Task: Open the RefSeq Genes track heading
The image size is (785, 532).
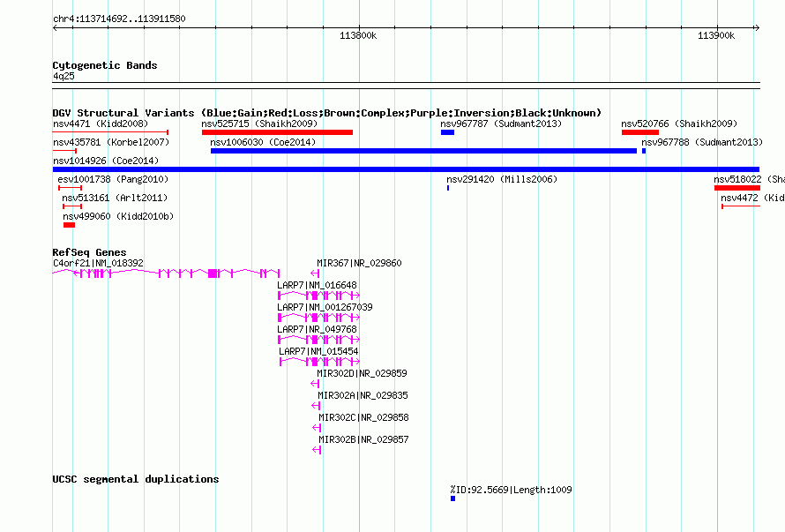Action: [89, 252]
